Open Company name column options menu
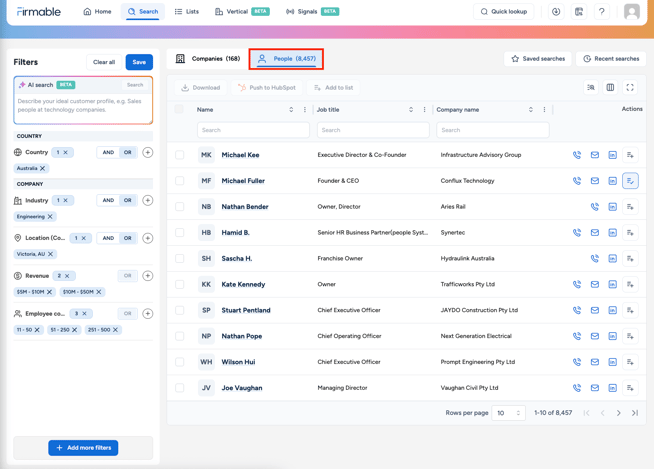654x469 pixels. [x=544, y=110]
